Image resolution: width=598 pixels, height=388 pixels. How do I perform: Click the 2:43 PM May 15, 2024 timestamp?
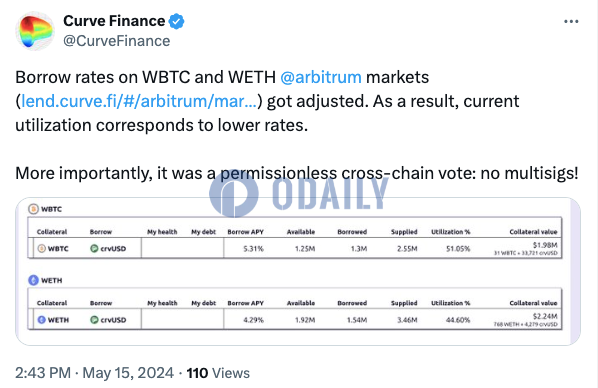point(94,373)
